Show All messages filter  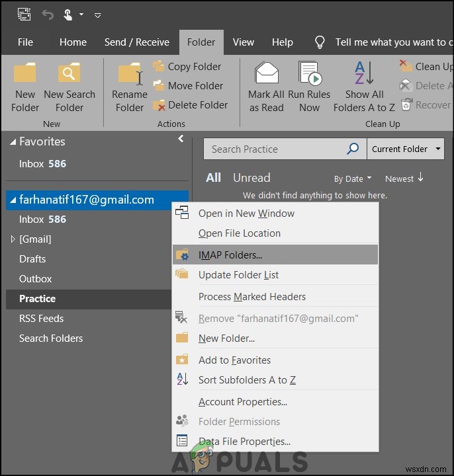tap(213, 178)
